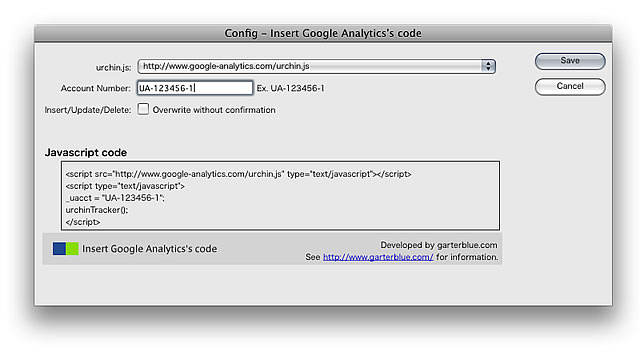Click the 'urchin.js:' label
The height and width of the screenshot is (360, 640).
coord(113,67)
